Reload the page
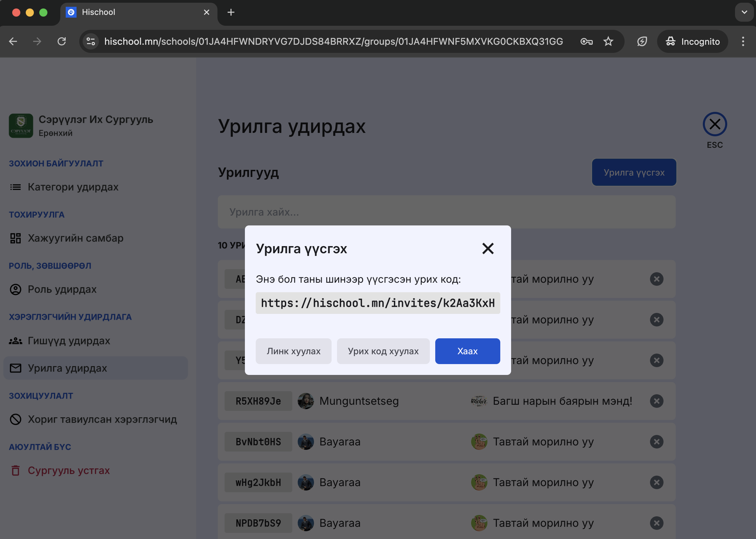Viewport: 756px width, 539px height. tap(62, 41)
